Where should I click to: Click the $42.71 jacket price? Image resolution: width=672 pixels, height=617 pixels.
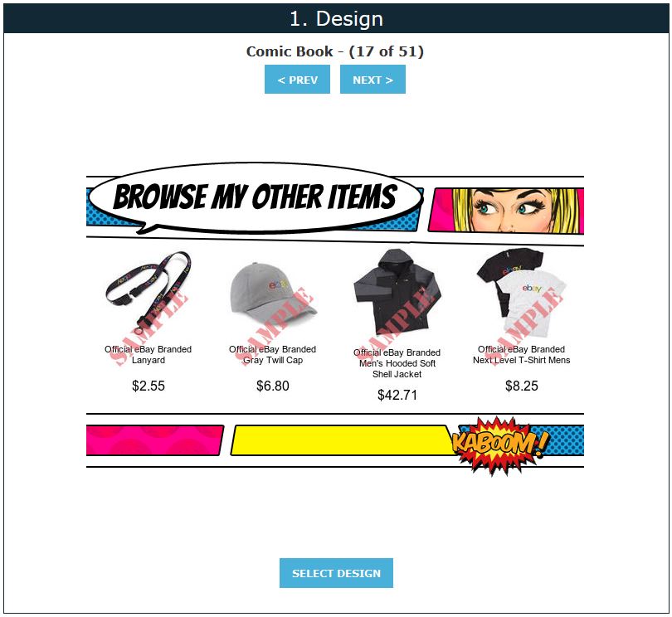[x=397, y=395]
